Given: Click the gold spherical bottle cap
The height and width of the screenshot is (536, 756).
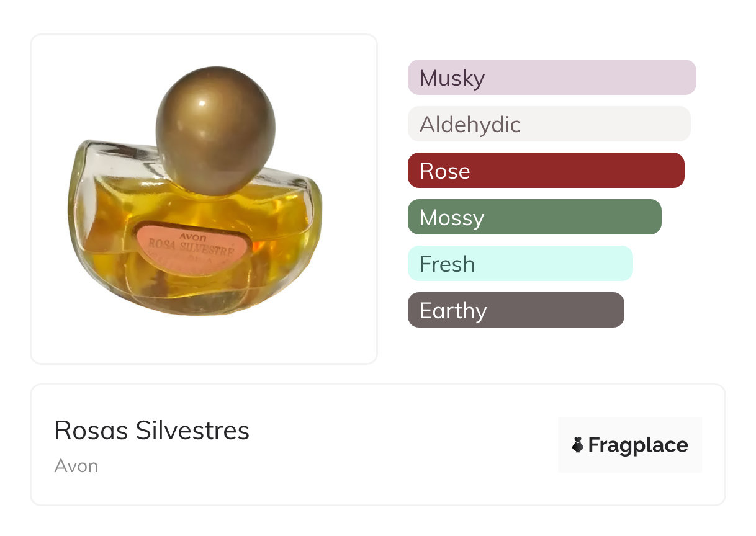Looking at the screenshot, I should point(215,128).
